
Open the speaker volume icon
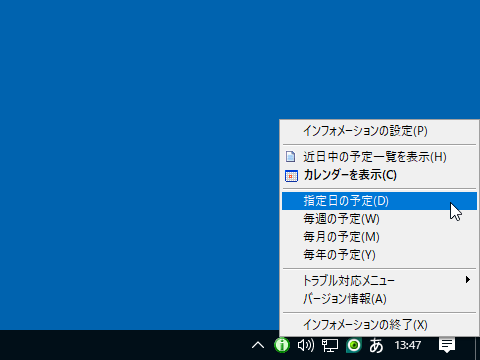[x=306, y=345]
